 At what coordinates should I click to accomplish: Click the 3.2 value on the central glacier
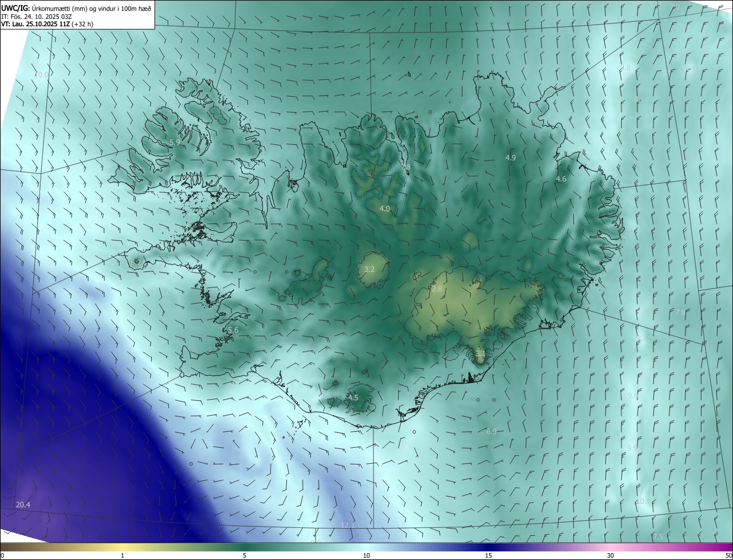point(369,269)
